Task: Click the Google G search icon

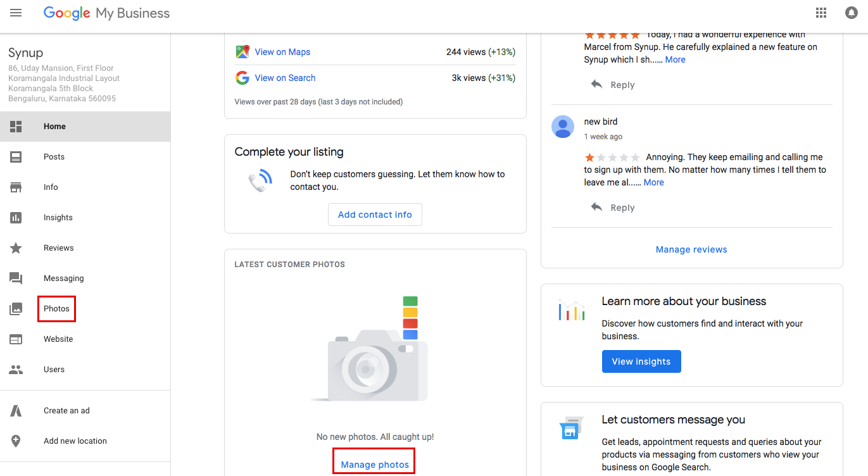Action: pyautogui.click(x=242, y=78)
